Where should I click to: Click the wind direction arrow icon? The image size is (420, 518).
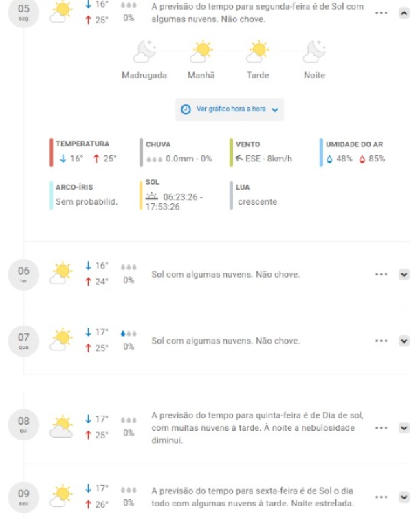[239, 158]
